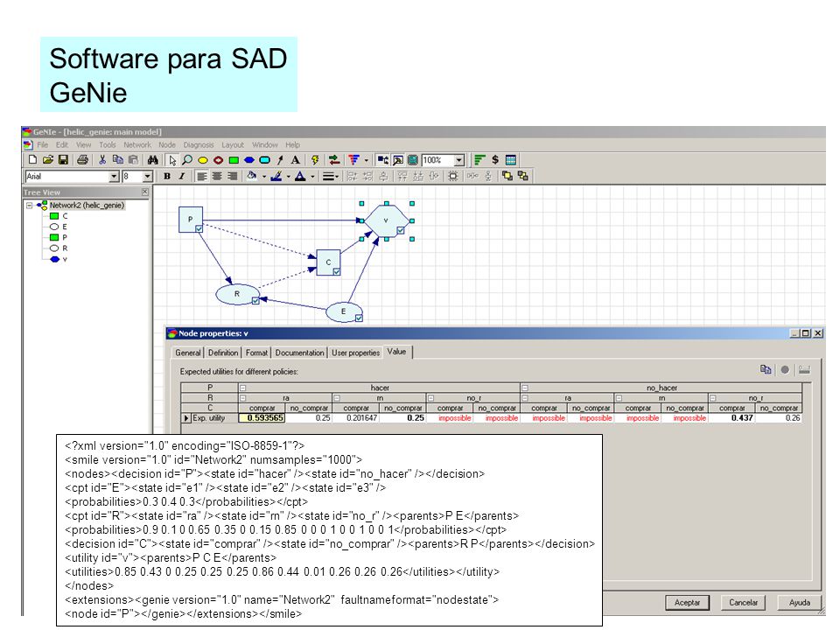The image size is (840, 630).
Task: Open the Layout menu
Action: click(233, 144)
